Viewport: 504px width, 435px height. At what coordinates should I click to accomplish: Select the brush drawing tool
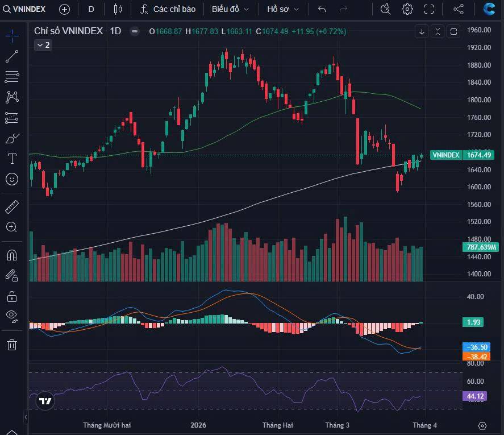12,138
